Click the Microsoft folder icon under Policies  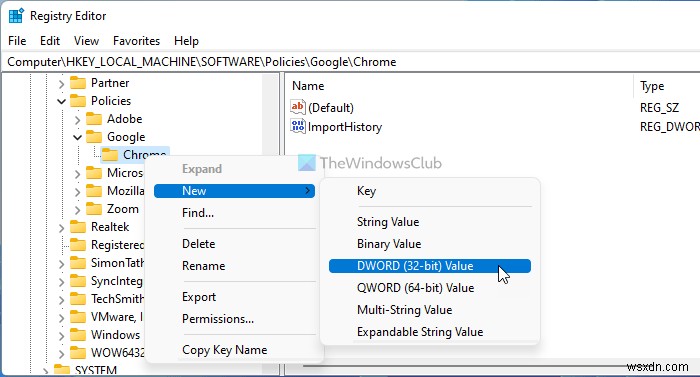[94, 173]
